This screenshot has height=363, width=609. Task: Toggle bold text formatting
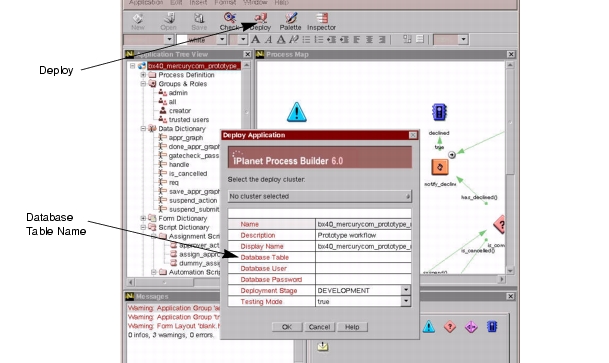(x=255, y=40)
